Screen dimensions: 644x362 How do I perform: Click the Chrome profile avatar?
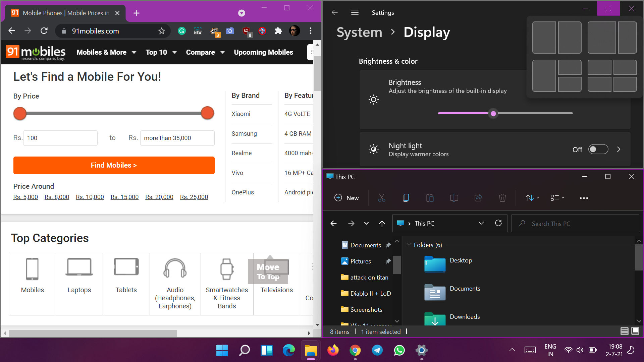coord(294,31)
